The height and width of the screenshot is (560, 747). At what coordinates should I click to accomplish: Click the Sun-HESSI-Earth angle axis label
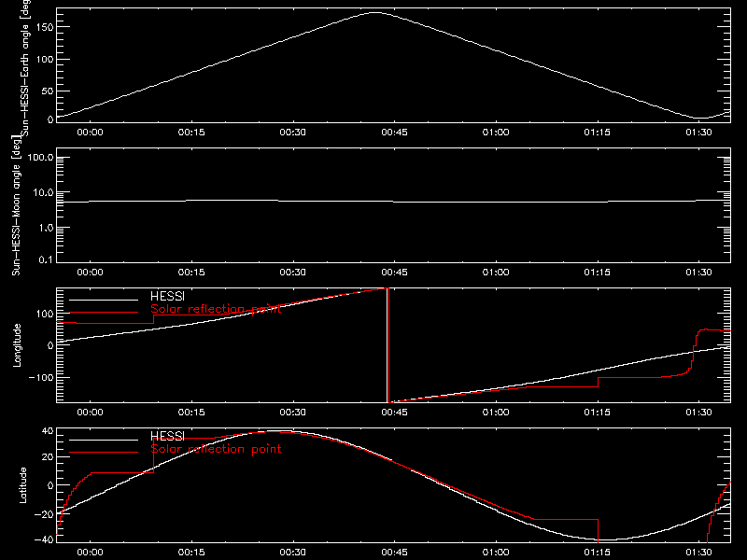[x=25, y=67]
